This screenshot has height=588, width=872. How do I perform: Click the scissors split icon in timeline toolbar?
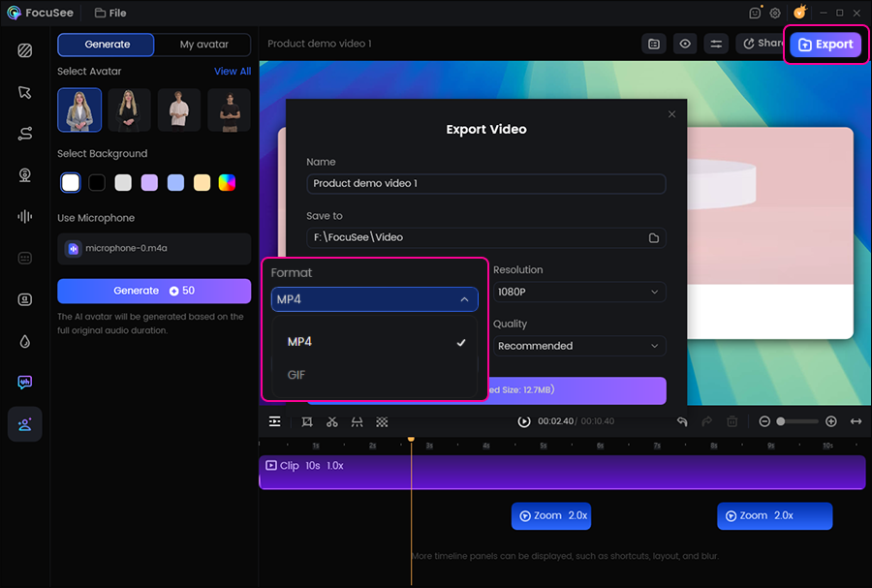[332, 421]
